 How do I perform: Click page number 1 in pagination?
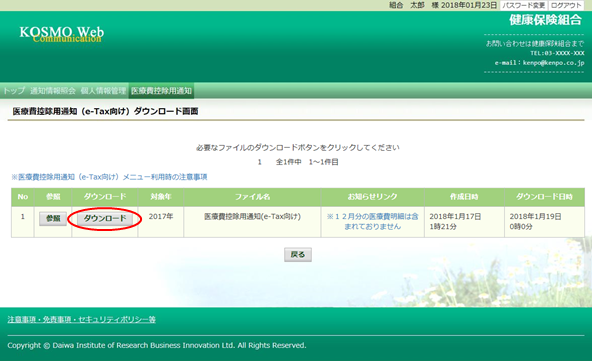click(x=260, y=162)
